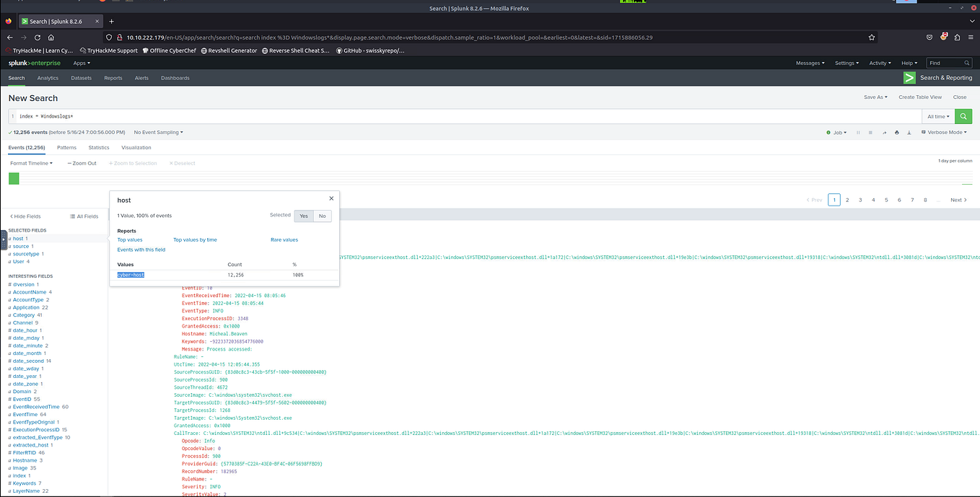Print the search results
Viewport: 980px width, 497px height.
tap(897, 132)
